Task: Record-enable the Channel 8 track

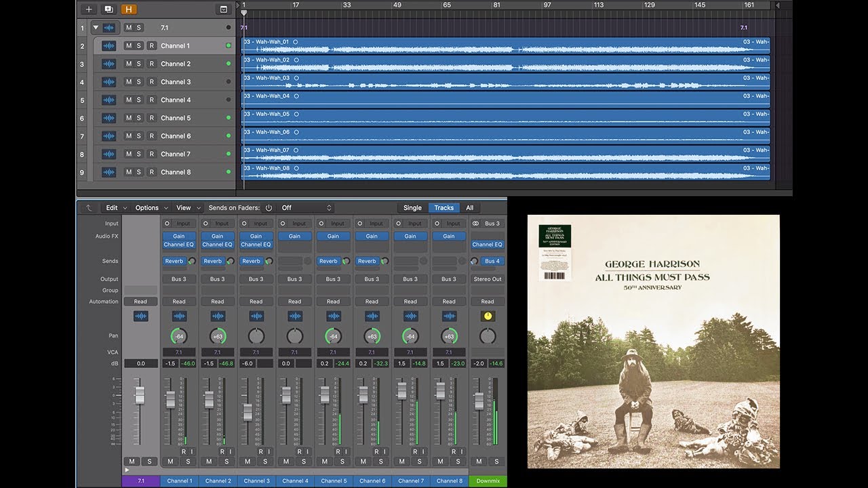Action: 152,172
